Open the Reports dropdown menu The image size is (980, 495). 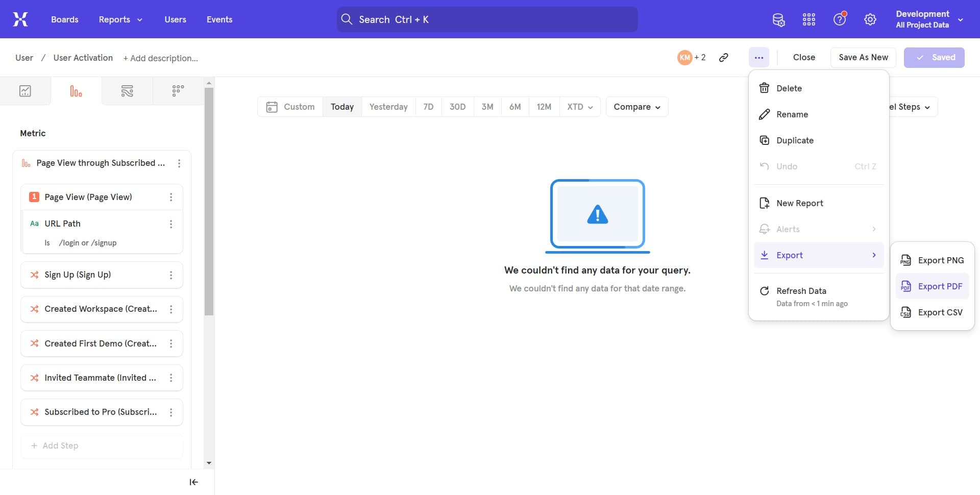pos(120,19)
